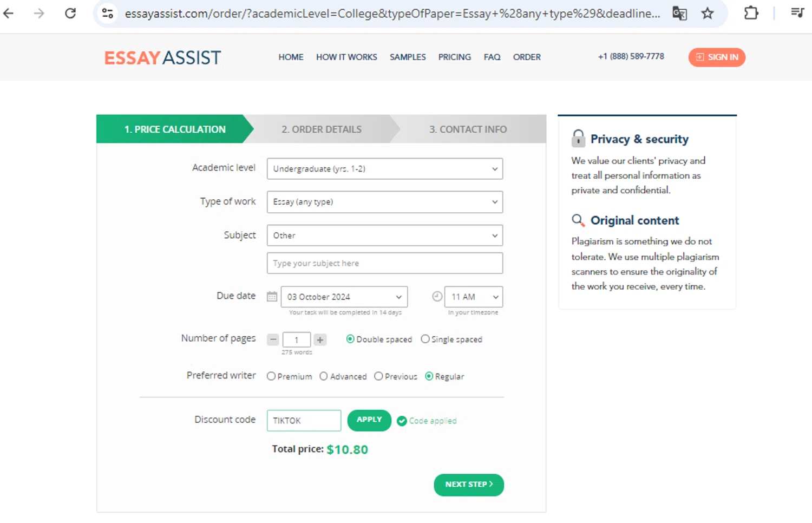
Task: Click the browser back arrow
Action: (x=9, y=13)
